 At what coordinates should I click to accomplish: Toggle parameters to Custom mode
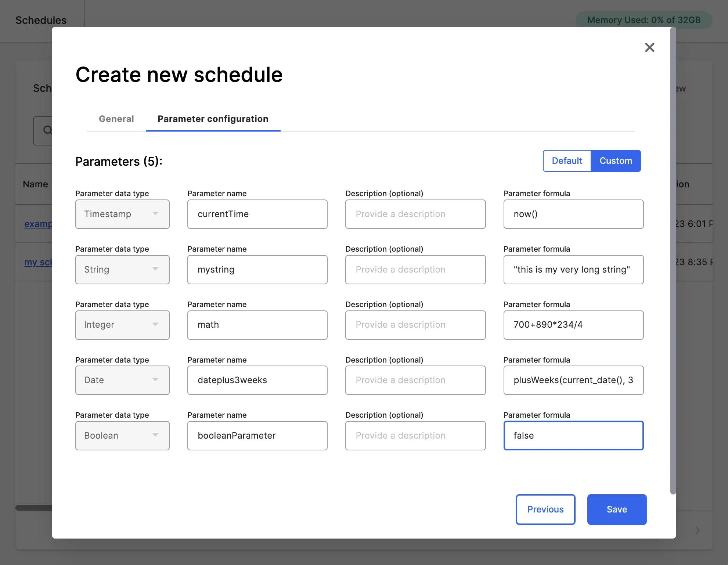(x=616, y=161)
